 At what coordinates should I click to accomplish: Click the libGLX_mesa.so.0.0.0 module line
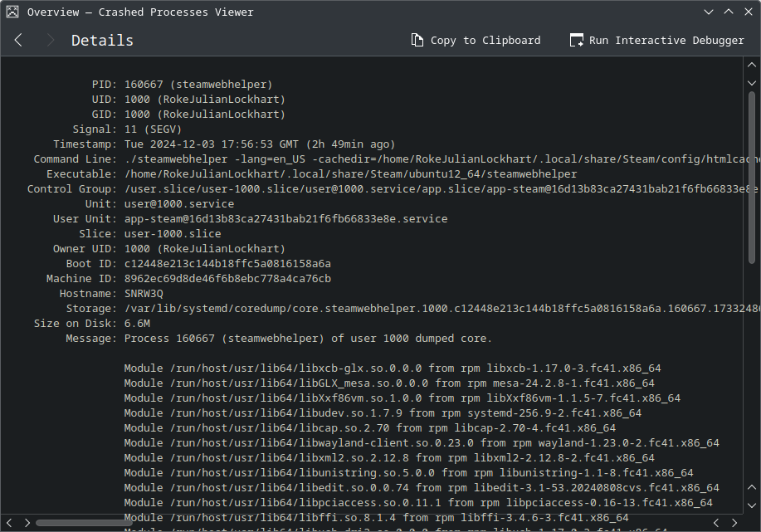[389, 383]
